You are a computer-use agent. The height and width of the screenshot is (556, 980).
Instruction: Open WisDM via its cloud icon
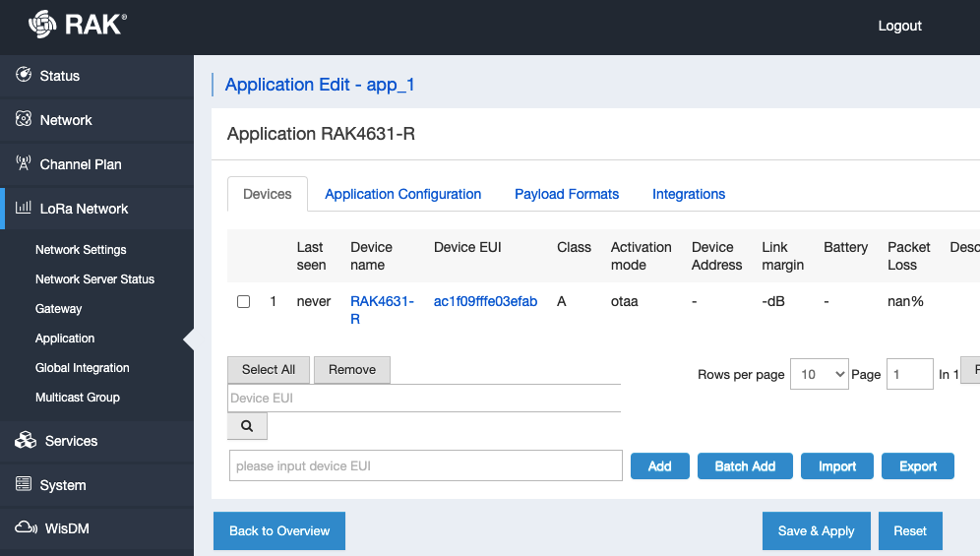coord(27,527)
